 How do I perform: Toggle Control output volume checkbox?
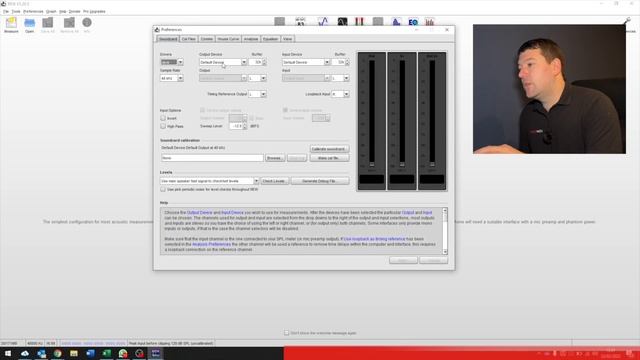(x=202, y=110)
